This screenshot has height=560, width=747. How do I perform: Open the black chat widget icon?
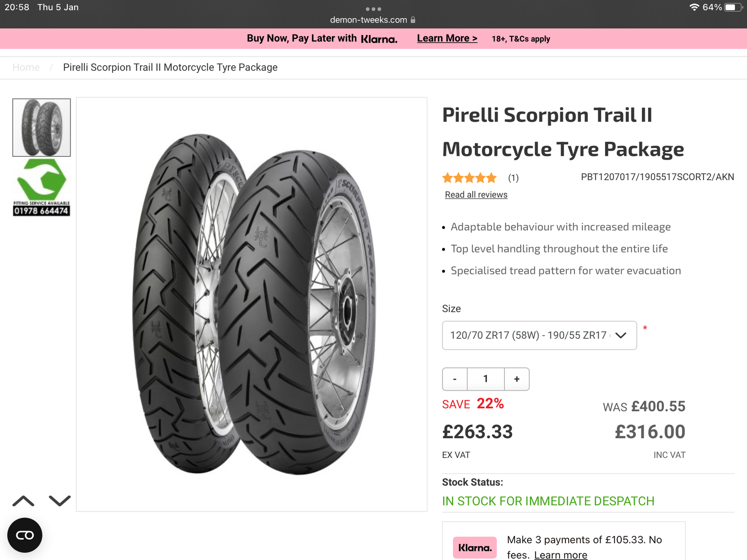click(25, 535)
